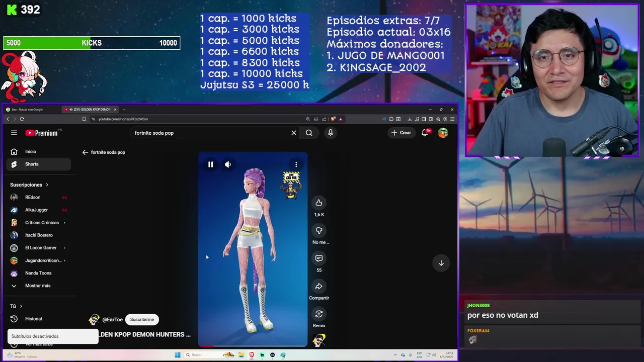Image resolution: width=644 pixels, height=362 pixels.
Task: Seek using the Short's red progress bar
Action: tap(253, 346)
